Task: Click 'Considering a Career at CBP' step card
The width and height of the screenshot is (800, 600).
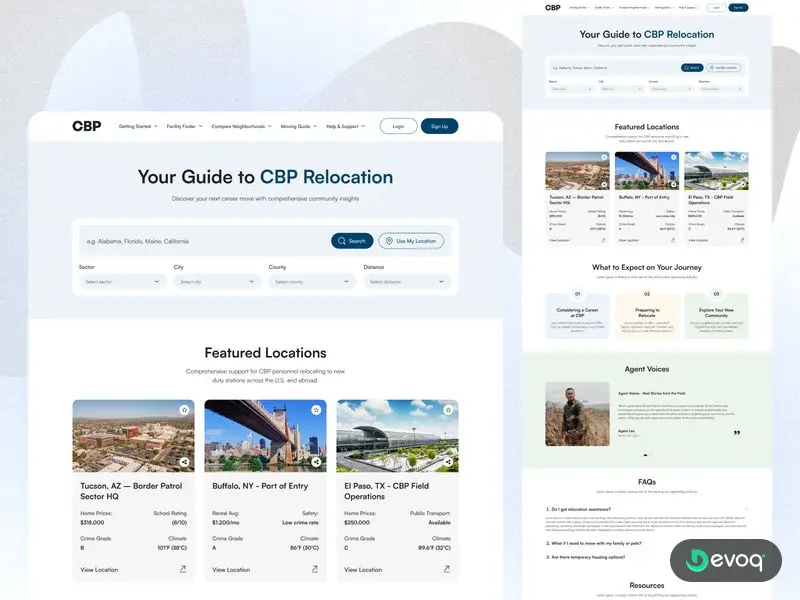Action: [578, 316]
